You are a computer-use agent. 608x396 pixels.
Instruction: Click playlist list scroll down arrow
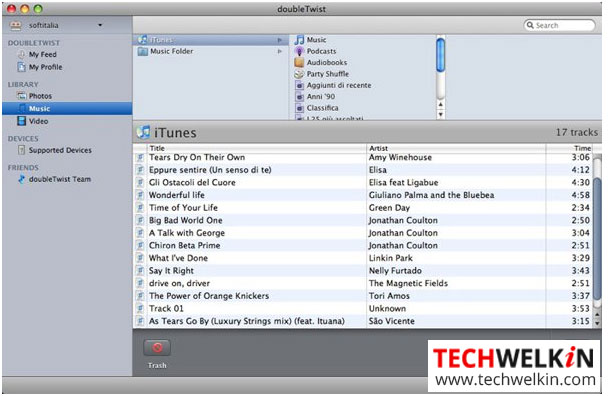coord(440,114)
